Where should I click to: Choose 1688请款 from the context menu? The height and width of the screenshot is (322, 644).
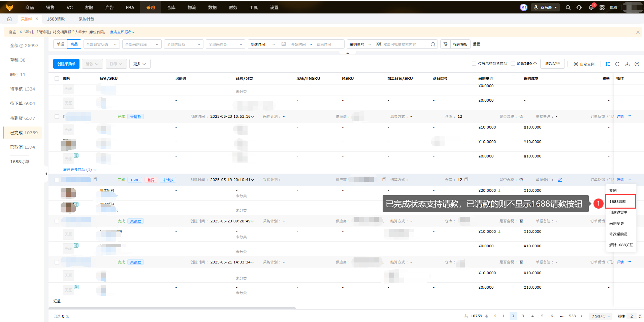point(617,202)
